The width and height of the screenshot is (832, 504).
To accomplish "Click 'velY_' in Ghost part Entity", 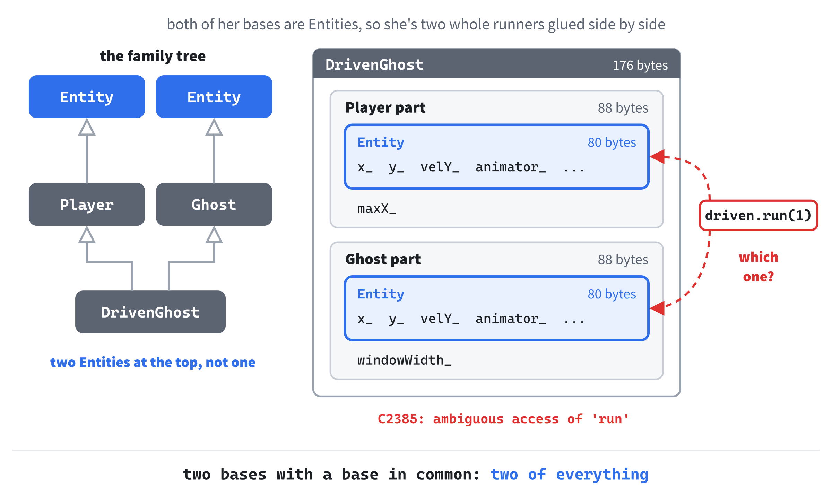I will (440, 319).
